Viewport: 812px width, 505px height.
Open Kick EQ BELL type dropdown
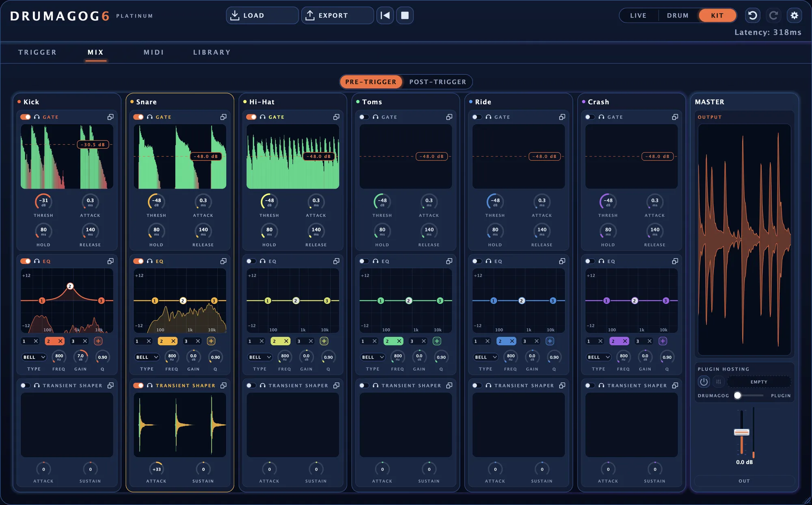(34, 358)
